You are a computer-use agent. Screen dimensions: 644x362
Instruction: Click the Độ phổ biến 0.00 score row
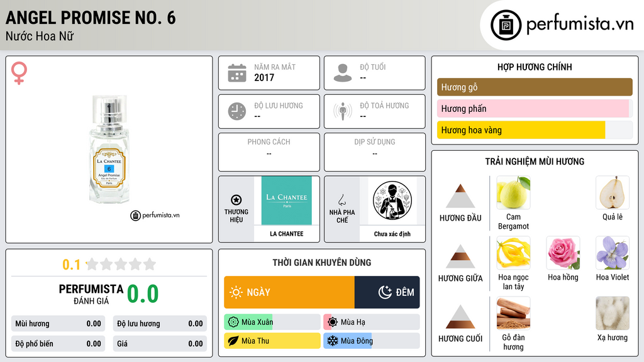58,344
